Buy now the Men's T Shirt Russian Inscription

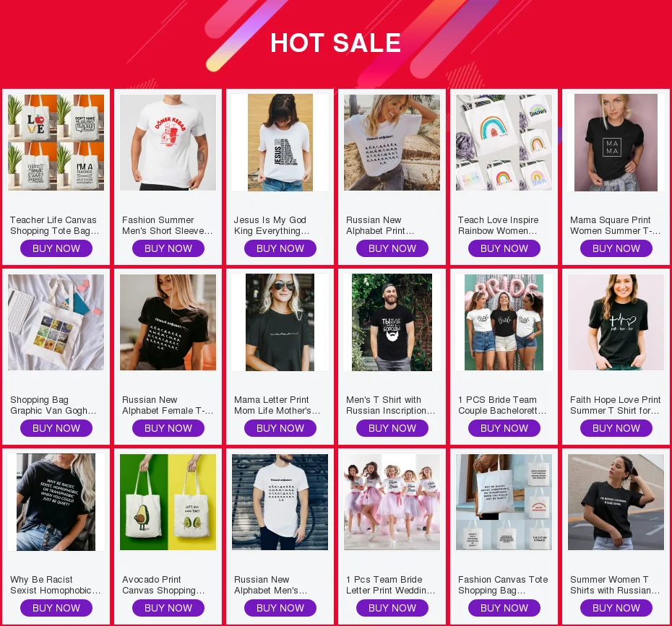click(x=392, y=428)
